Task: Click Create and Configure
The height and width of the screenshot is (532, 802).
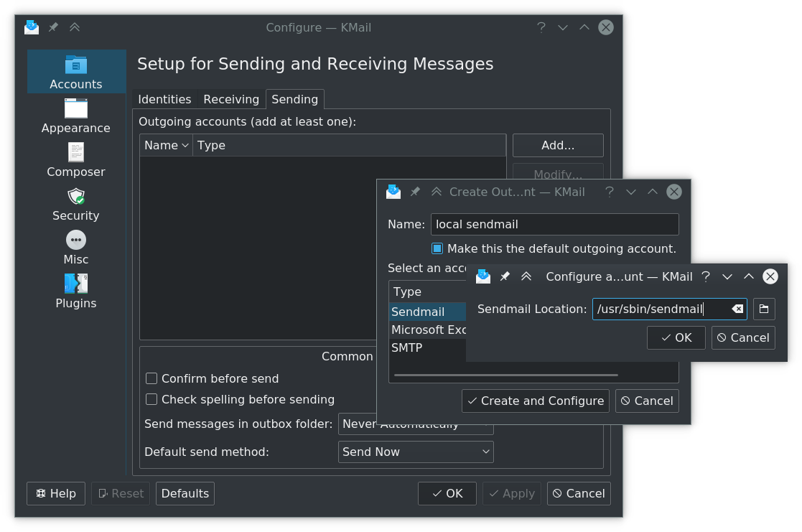Action: coord(536,401)
